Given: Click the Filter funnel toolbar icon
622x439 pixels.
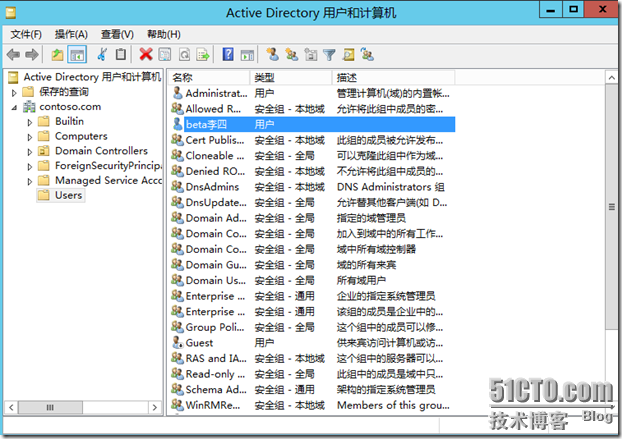Looking at the screenshot, I should (x=329, y=55).
